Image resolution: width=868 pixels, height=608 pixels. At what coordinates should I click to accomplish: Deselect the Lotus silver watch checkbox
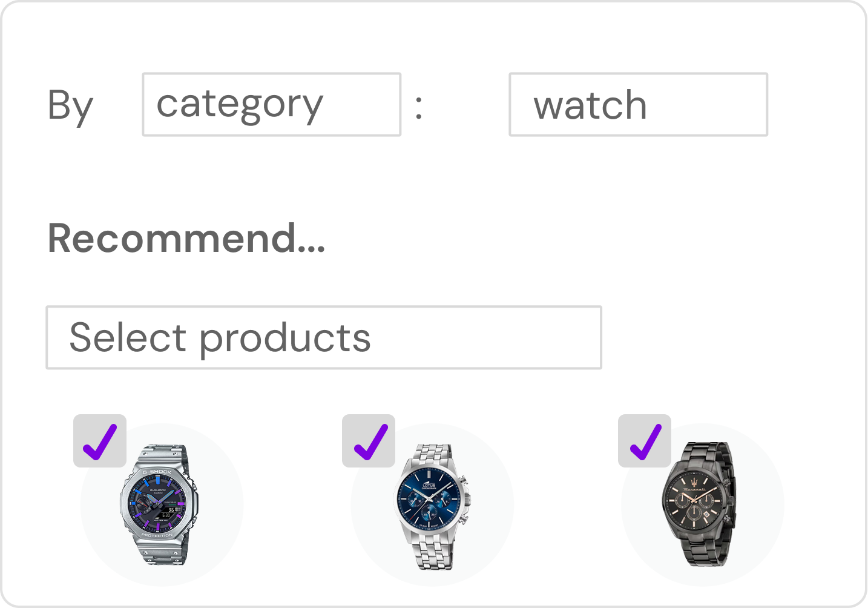click(x=369, y=441)
